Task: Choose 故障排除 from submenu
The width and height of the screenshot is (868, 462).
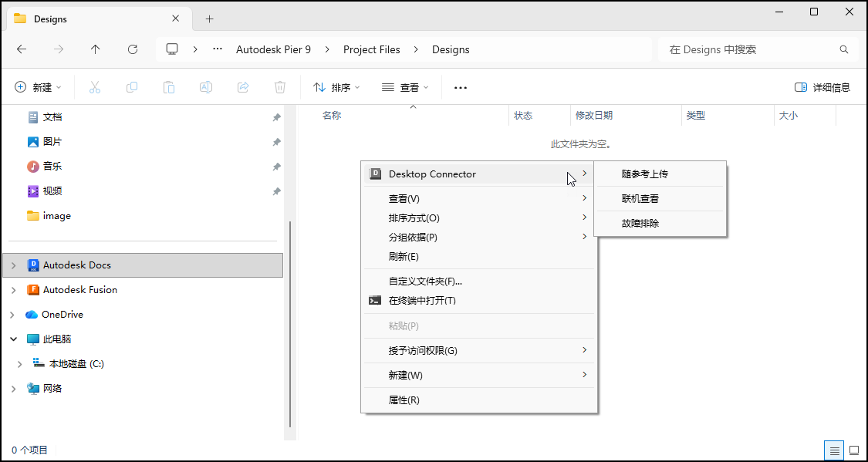Action: click(660, 224)
